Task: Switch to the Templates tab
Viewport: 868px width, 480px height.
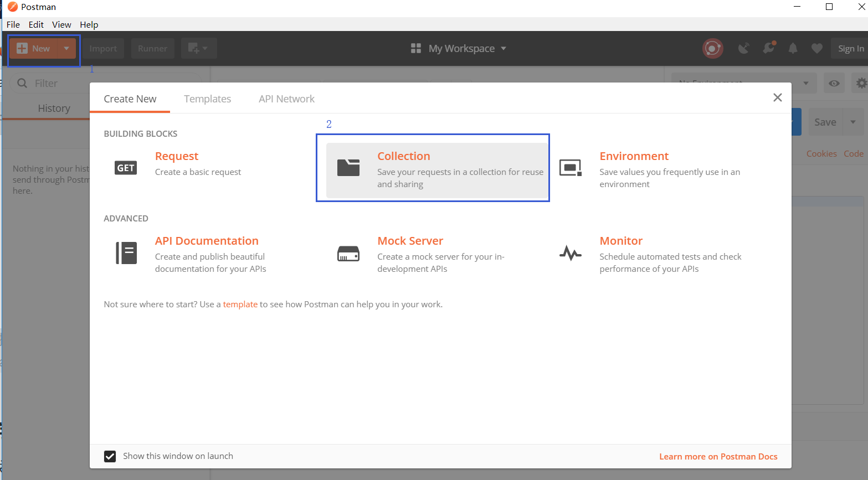Action: tap(208, 99)
